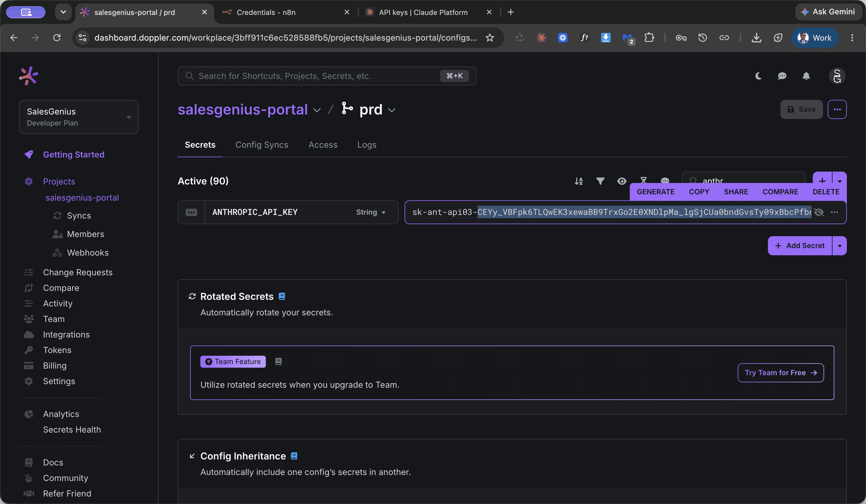
Task: Reload the Doppler page
Action: click(x=57, y=38)
